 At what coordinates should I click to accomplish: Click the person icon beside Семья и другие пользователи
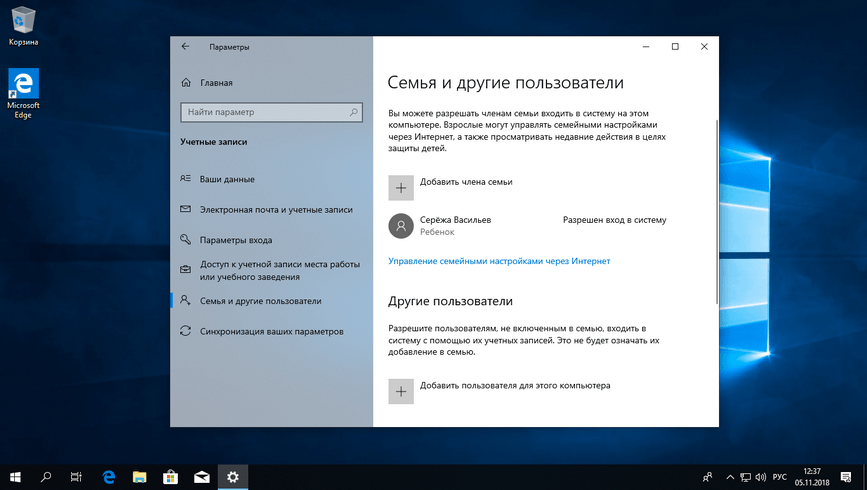coord(185,300)
